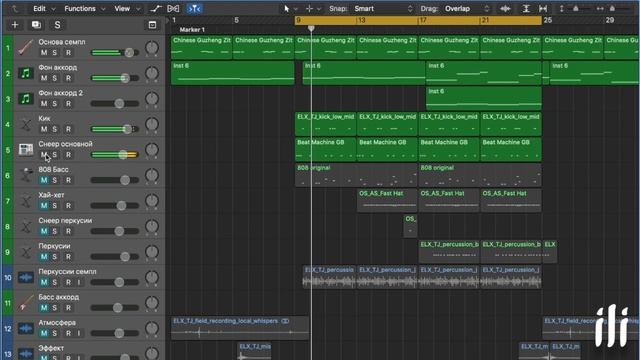Click the guitar icon of track Основа семпл
This screenshot has height=360, width=640.
[25, 48]
